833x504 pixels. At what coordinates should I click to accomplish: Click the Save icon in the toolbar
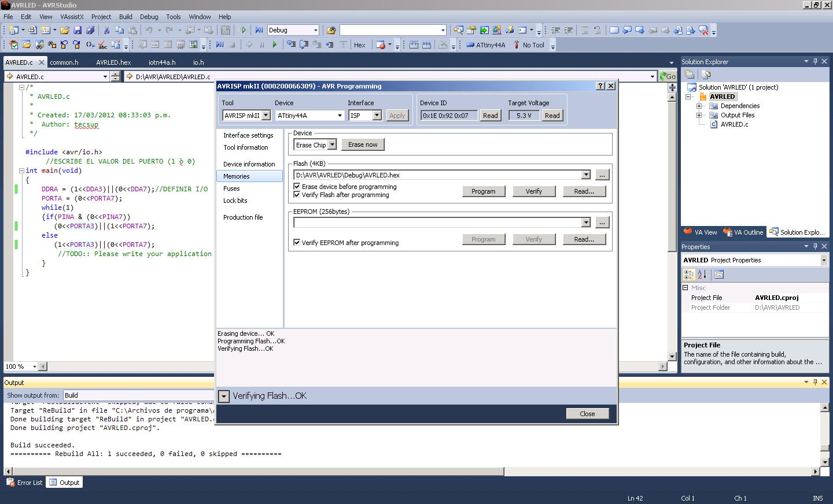click(x=78, y=30)
